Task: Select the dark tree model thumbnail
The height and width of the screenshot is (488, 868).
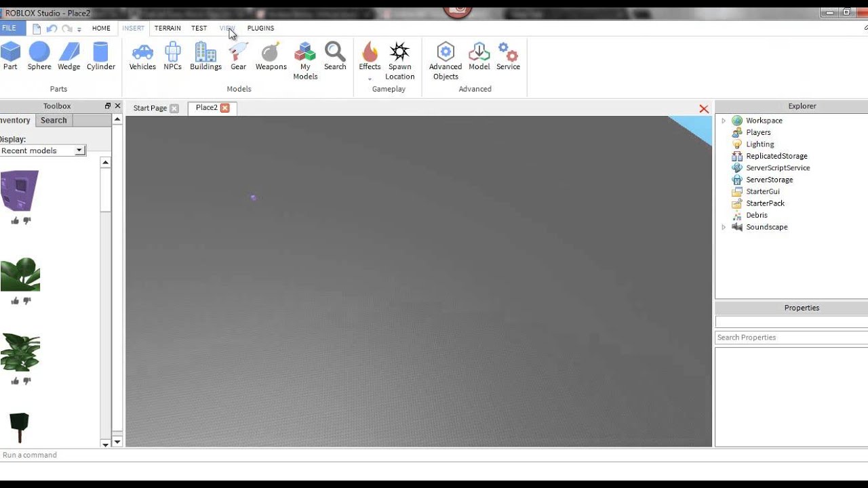Action: click(20, 428)
